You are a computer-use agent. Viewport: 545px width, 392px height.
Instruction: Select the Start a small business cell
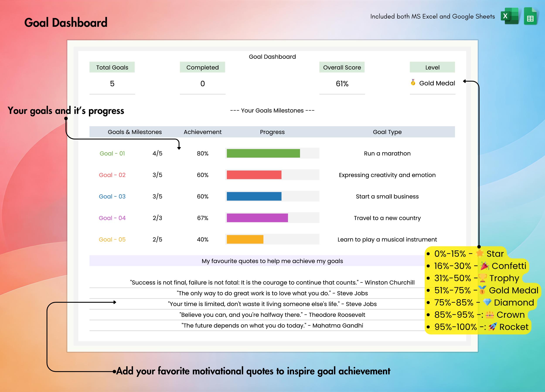point(387,196)
